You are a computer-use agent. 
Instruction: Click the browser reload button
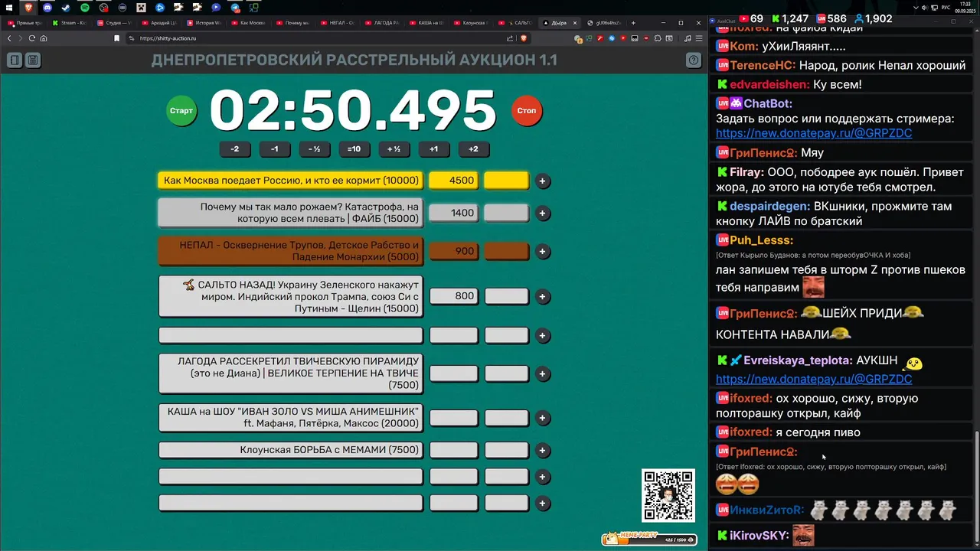31,38
